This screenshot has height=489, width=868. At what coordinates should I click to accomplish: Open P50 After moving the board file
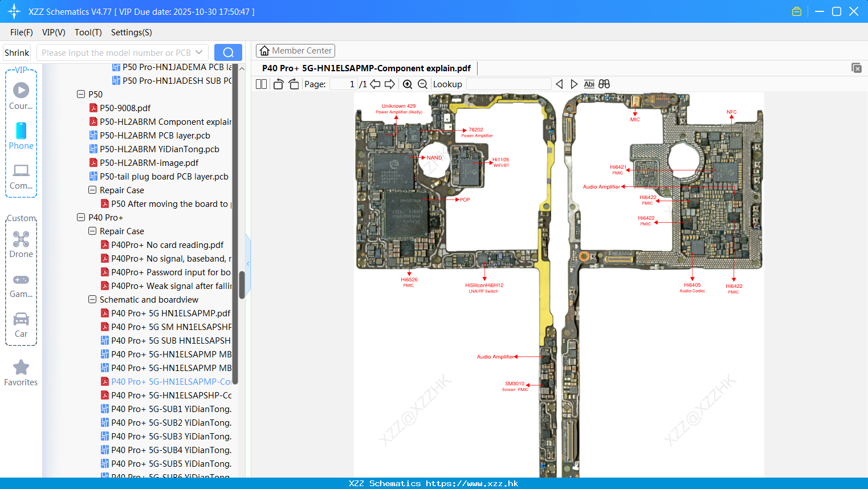[166, 203]
